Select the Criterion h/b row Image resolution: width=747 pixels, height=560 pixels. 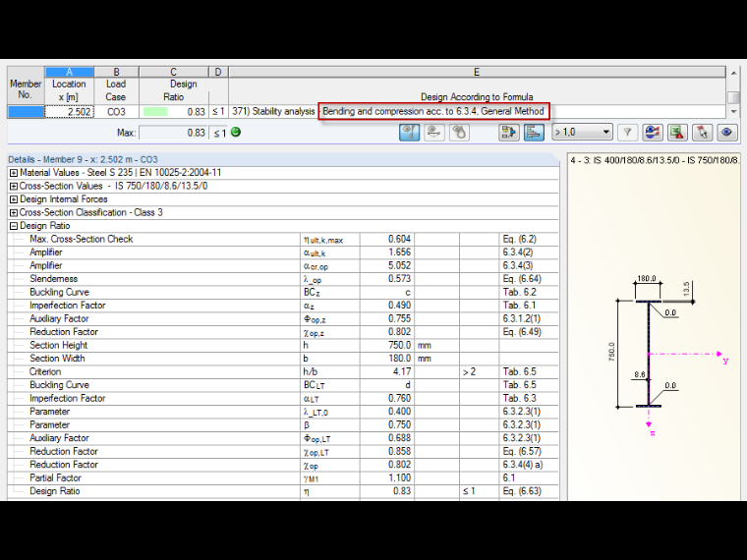(283, 372)
